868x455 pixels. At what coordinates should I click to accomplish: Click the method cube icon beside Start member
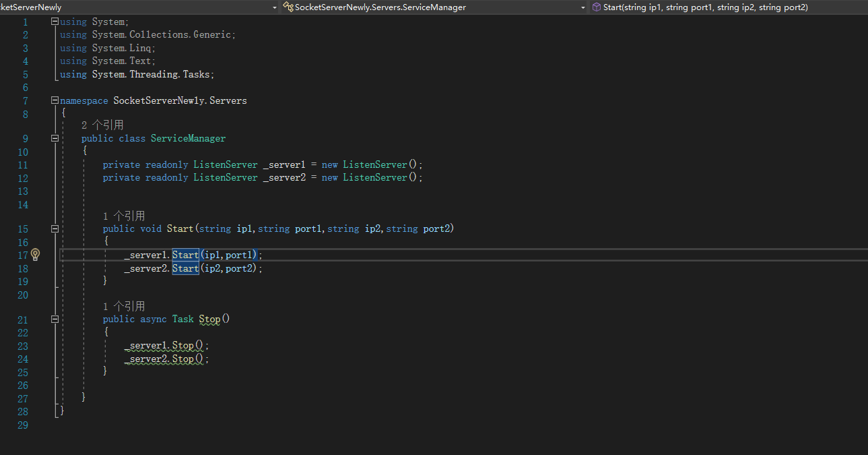[x=596, y=7]
